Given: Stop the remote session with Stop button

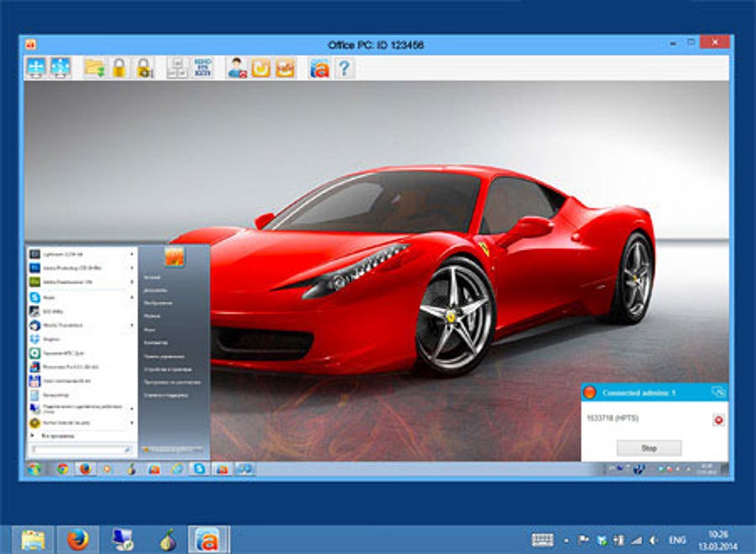Looking at the screenshot, I should (x=649, y=448).
